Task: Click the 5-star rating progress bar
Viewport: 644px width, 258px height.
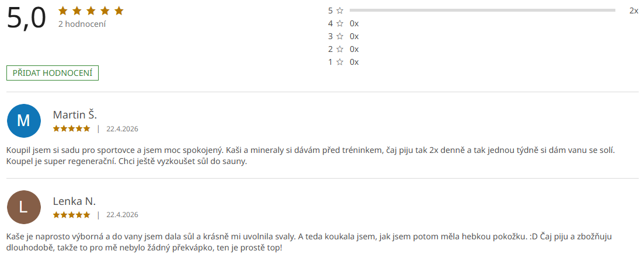Action: coord(482,11)
